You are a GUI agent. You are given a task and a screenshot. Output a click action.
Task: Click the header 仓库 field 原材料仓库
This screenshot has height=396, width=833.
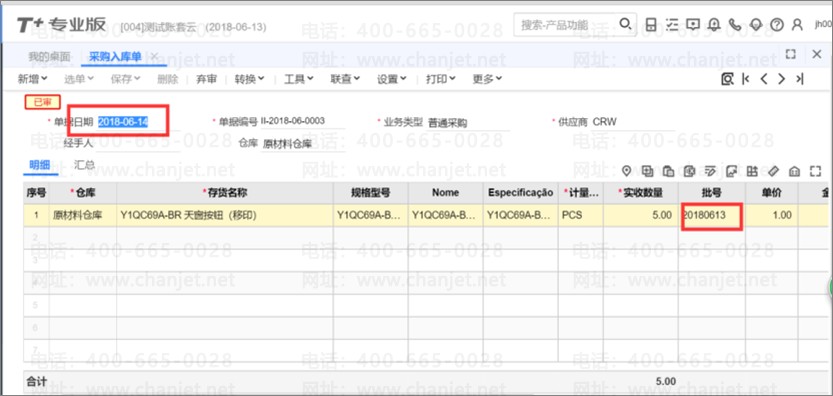tap(303, 144)
